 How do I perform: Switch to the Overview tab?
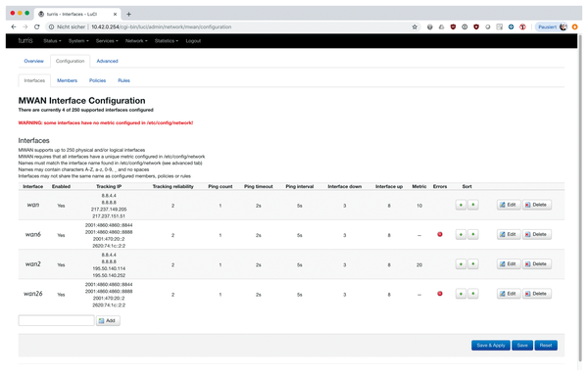[33, 61]
